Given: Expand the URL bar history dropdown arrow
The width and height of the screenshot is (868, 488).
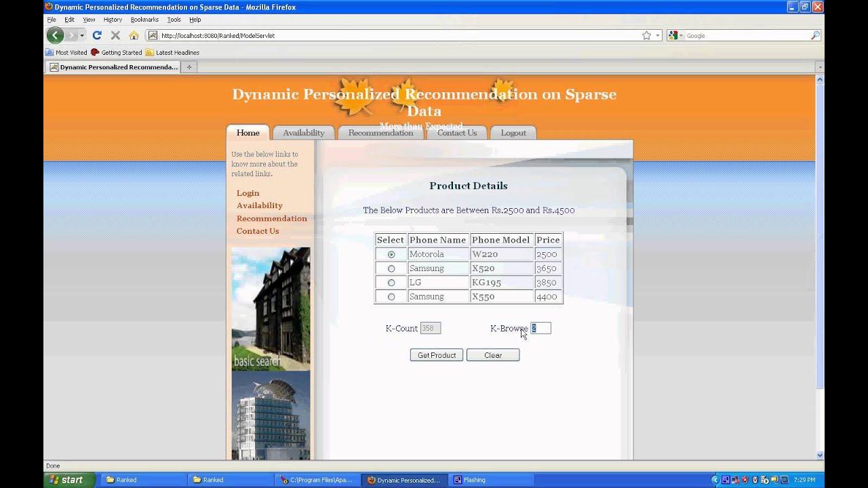Looking at the screenshot, I should coord(658,35).
